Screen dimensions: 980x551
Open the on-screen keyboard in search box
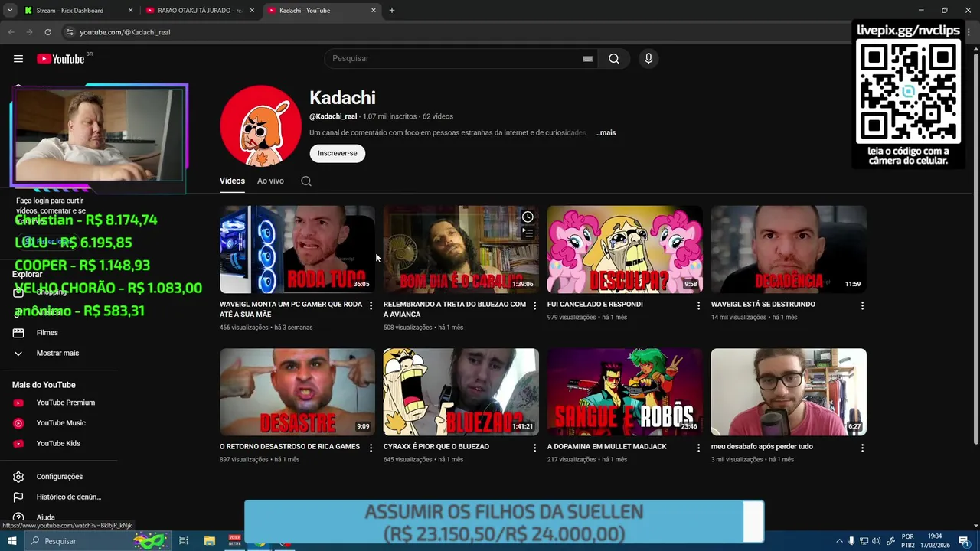pos(587,59)
